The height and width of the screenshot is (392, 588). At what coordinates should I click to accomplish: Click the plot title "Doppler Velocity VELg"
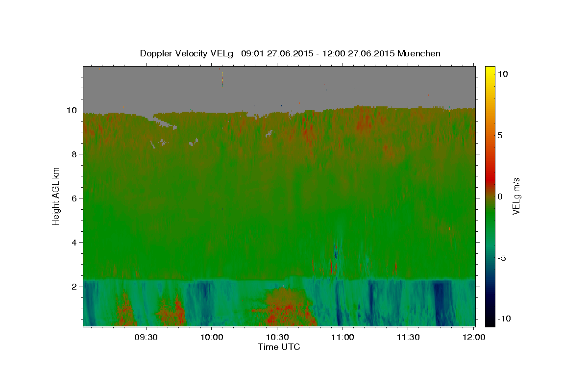point(188,53)
